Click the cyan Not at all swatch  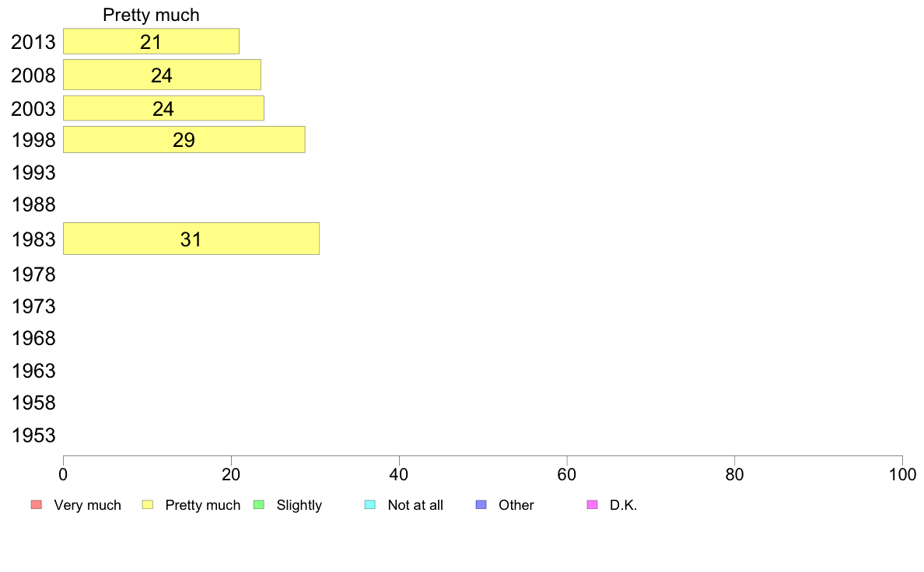[370, 505]
